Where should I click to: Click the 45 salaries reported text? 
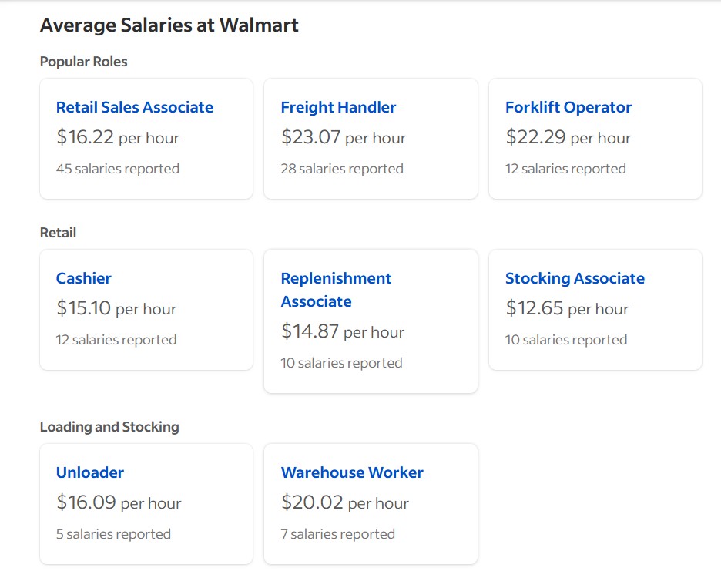pos(118,169)
